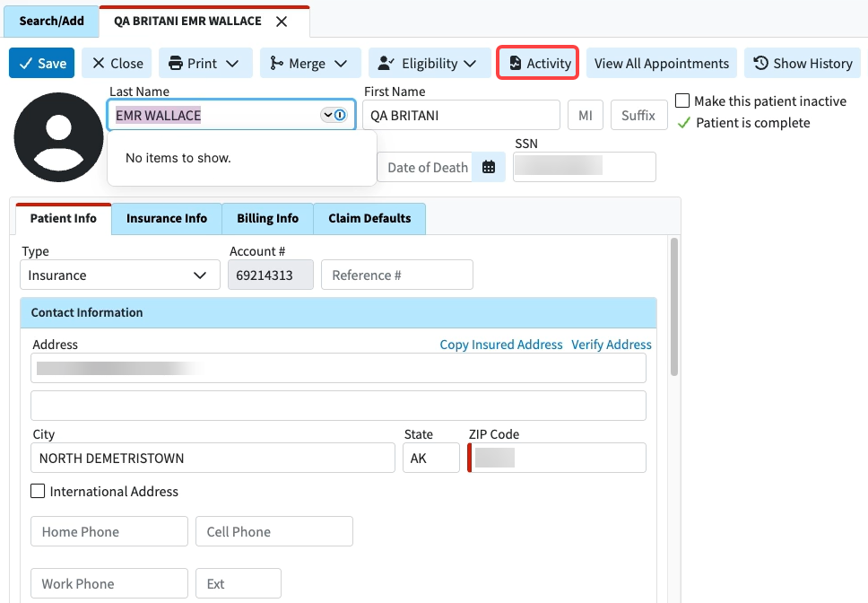This screenshot has height=603, width=868.
Task: Show History for this patient
Action: (x=802, y=63)
